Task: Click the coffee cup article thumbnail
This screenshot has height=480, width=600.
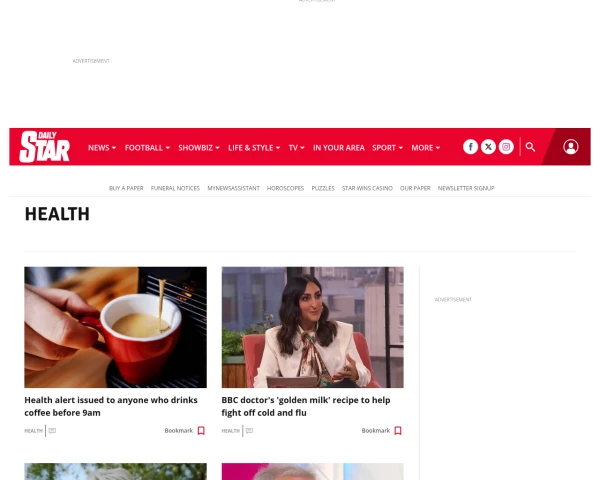Action: (x=116, y=327)
